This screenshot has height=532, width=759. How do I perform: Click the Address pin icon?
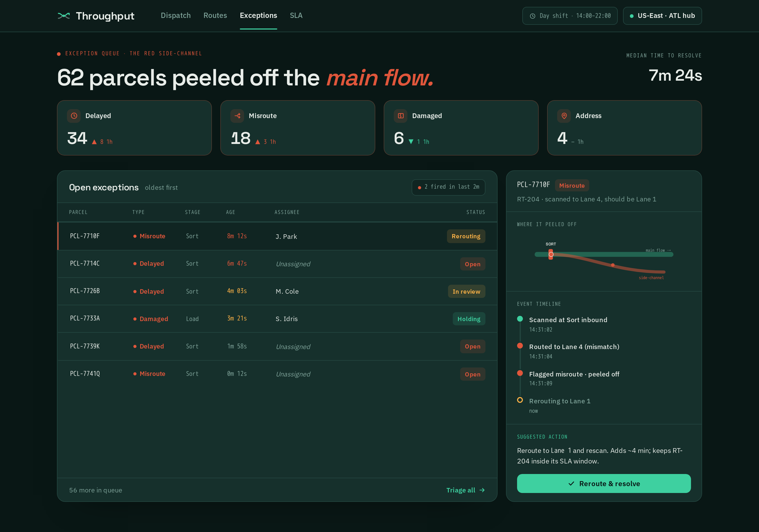click(564, 116)
